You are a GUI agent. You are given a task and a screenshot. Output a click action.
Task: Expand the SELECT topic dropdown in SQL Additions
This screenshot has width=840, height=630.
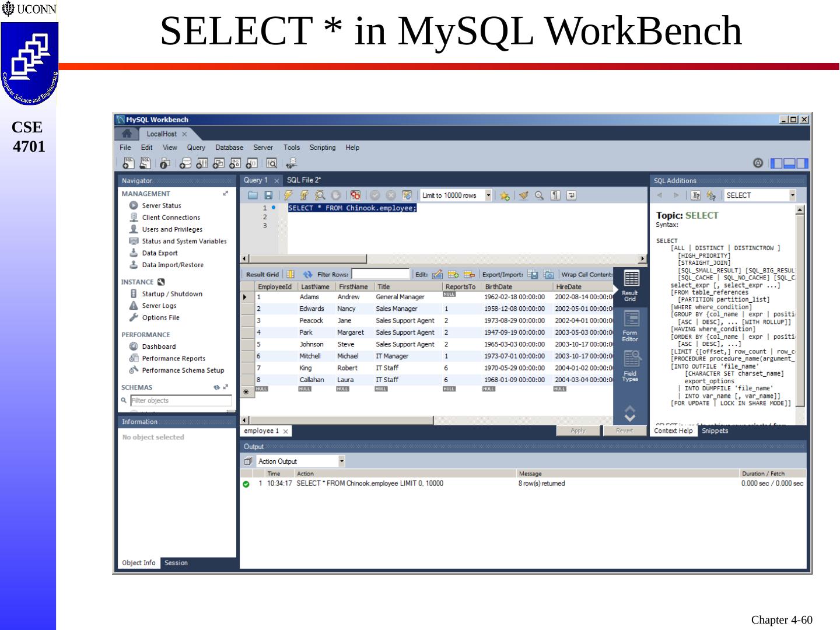point(792,195)
